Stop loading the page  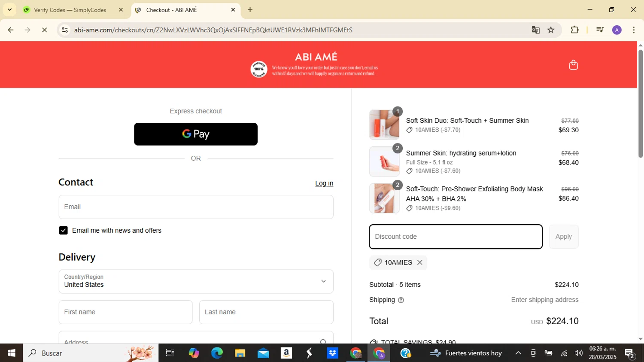[x=44, y=30]
